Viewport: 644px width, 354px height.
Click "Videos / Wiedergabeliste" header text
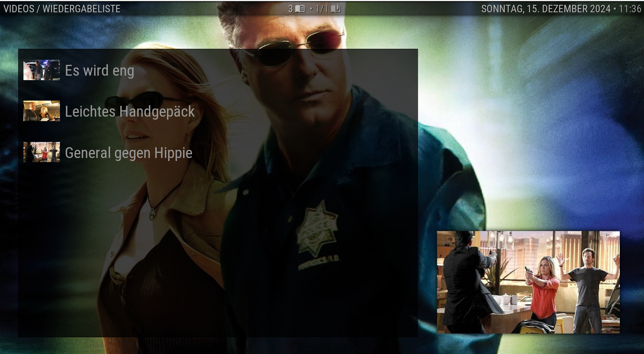pos(62,9)
